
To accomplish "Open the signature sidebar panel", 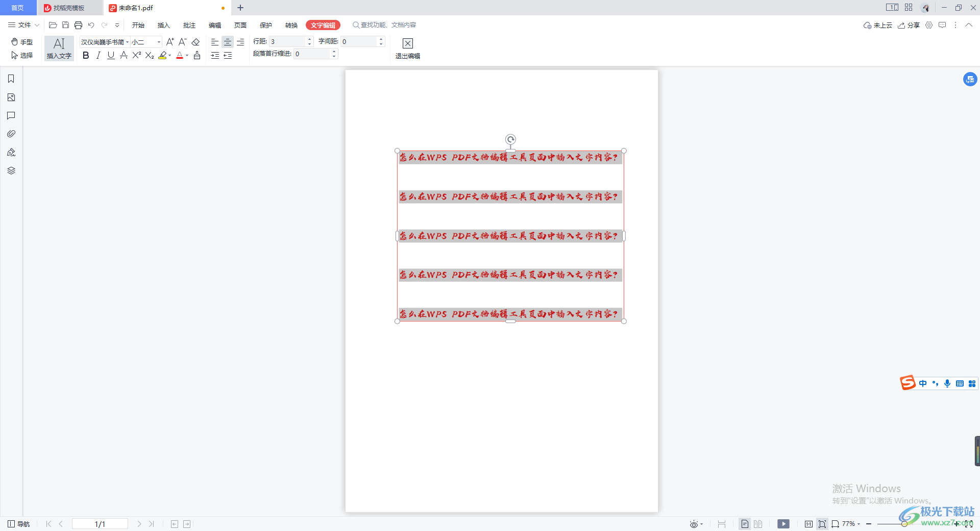I will (x=11, y=152).
